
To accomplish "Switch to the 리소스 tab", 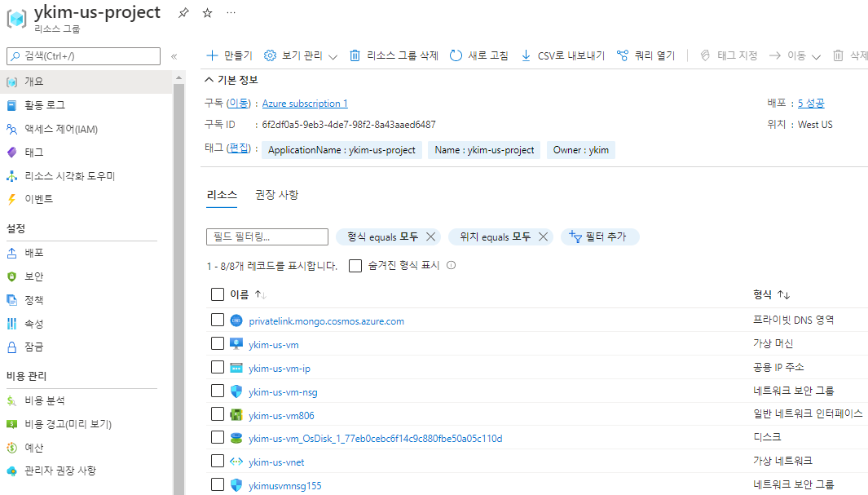I will click(x=222, y=195).
